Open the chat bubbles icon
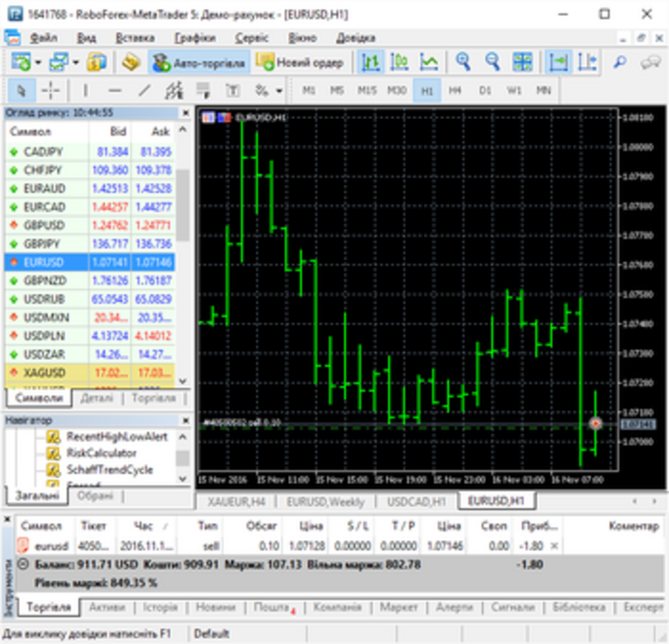Screen dimensions: 669x644 coord(650,63)
